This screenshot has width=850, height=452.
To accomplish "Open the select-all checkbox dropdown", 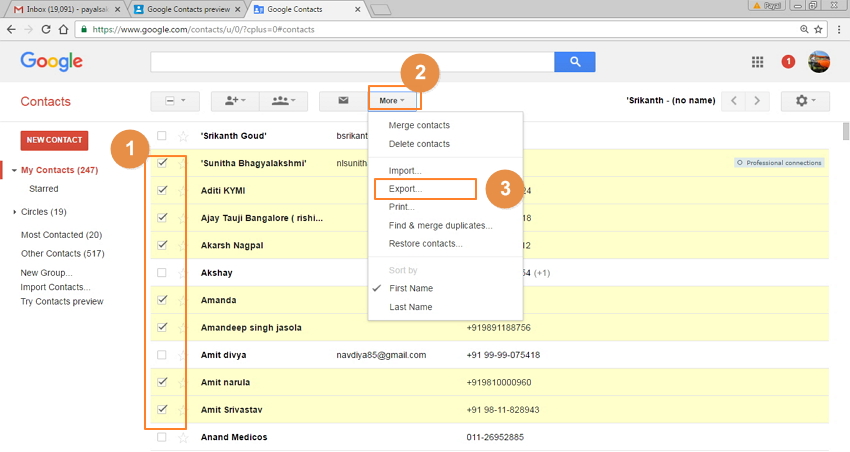I will (175, 101).
